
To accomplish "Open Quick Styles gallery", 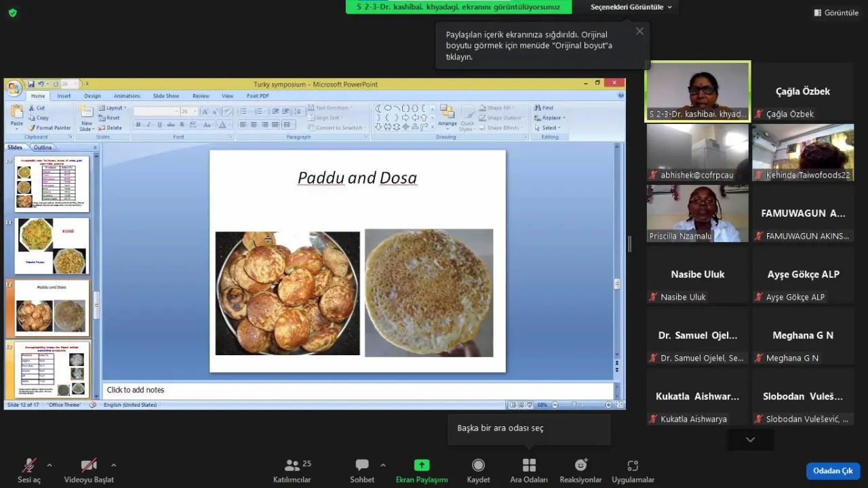I will point(467,117).
